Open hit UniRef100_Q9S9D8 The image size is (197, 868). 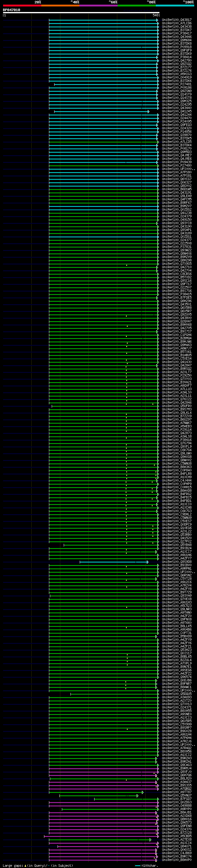point(176,562)
